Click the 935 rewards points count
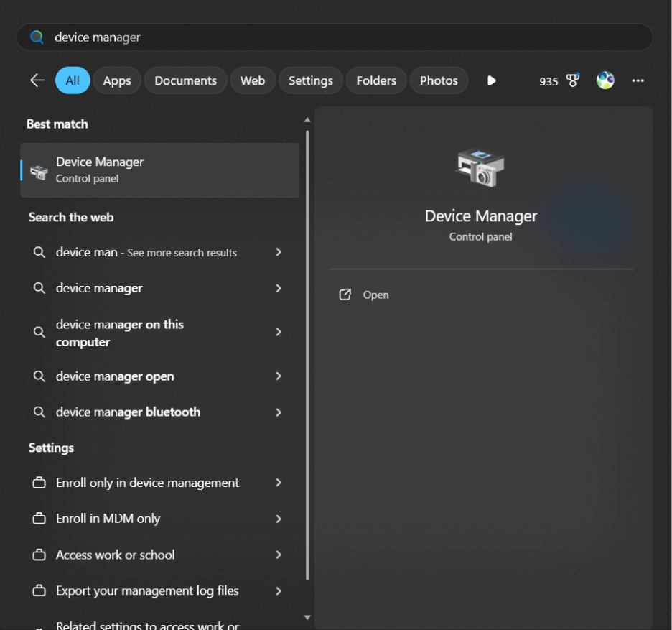The height and width of the screenshot is (630, 672). tap(549, 81)
